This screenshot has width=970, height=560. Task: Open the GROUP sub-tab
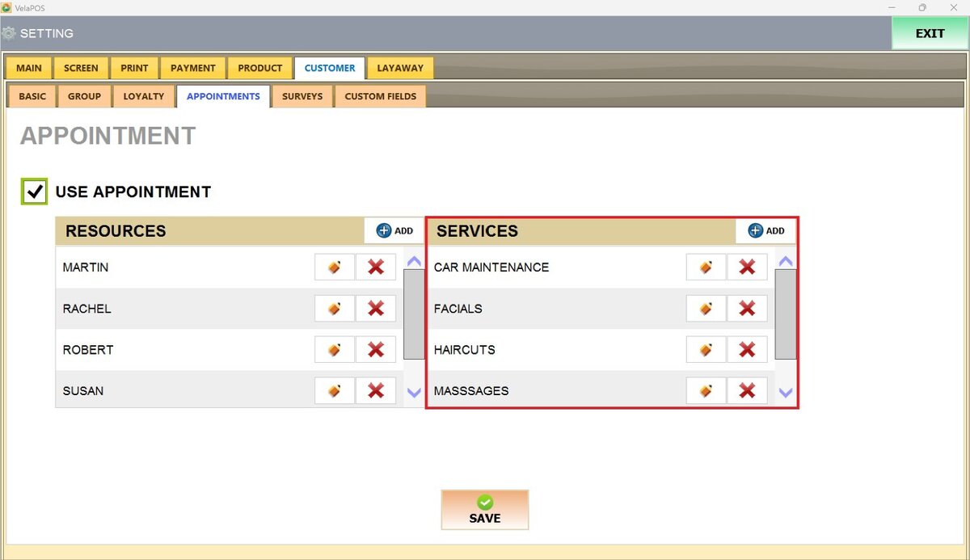click(x=84, y=96)
